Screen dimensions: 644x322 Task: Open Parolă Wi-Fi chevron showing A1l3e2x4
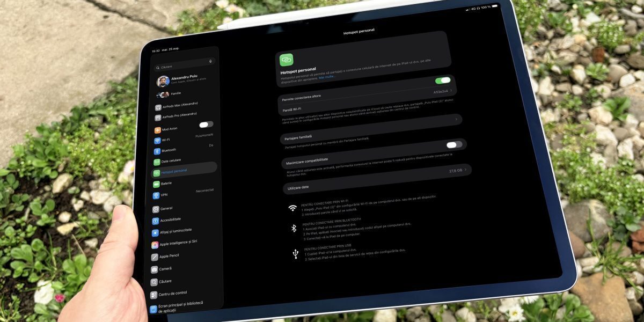[451, 91]
